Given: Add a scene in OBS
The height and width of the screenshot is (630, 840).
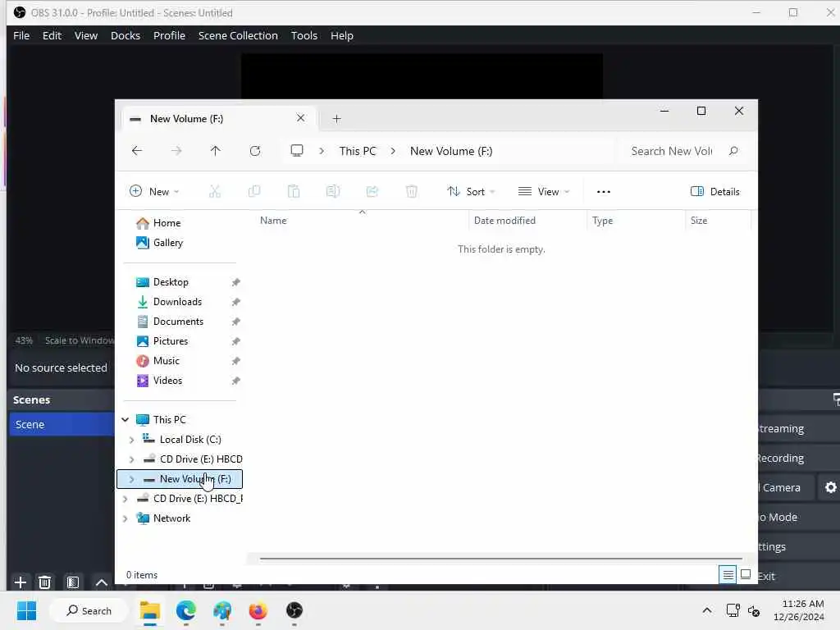Looking at the screenshot, I should pos(21,582).
